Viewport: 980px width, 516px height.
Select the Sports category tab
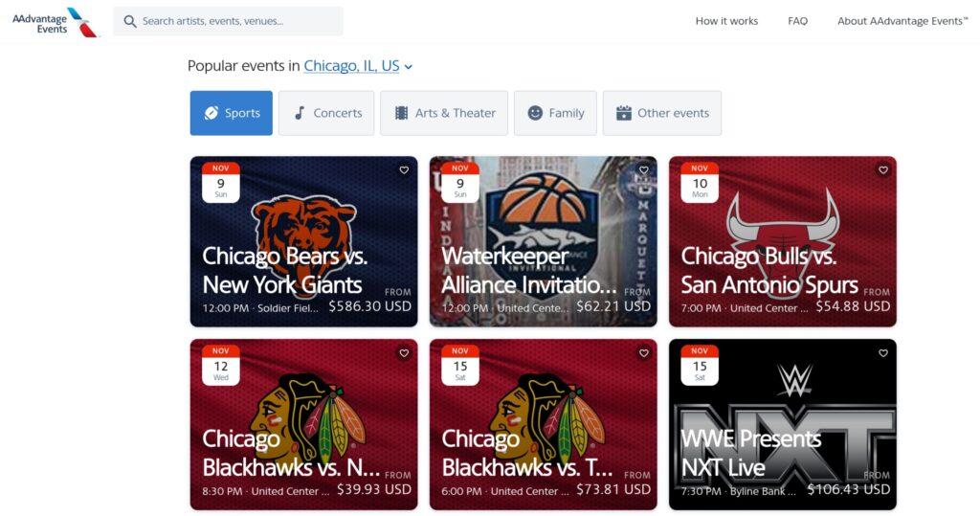point(232,113)
